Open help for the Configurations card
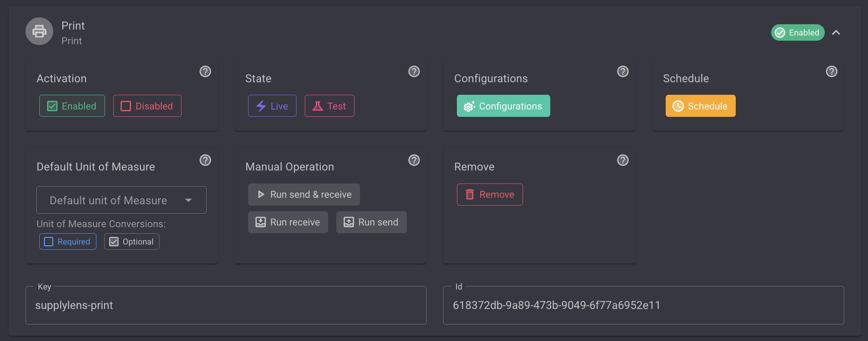Screen dimensions: 868x341 click(x=623, y=71)
